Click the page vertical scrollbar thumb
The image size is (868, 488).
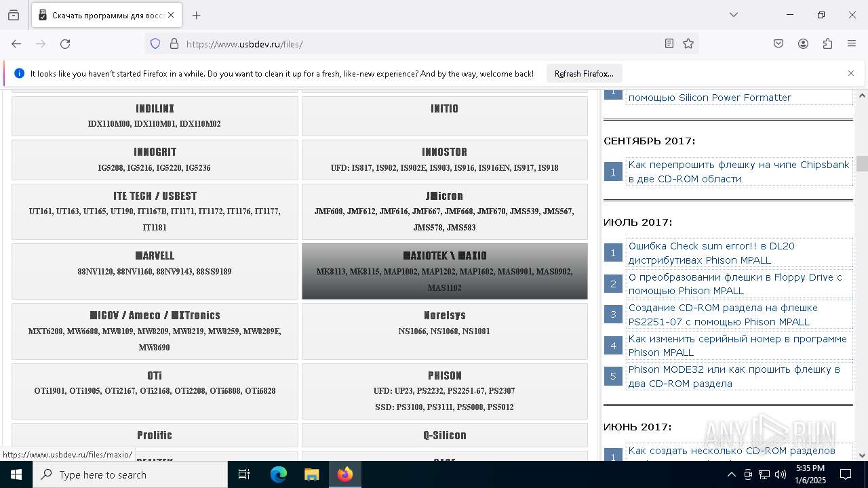(x=862, y=164)
